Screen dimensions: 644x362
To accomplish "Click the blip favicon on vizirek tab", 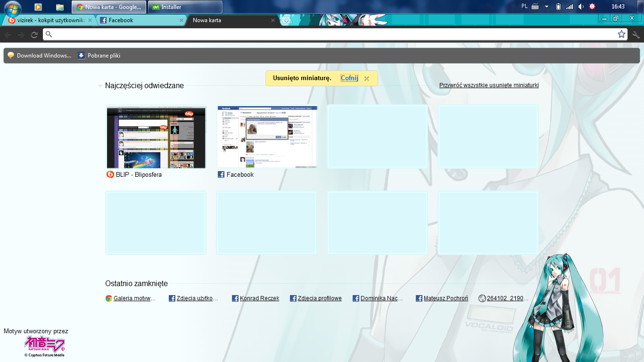I will click(12, 20).
